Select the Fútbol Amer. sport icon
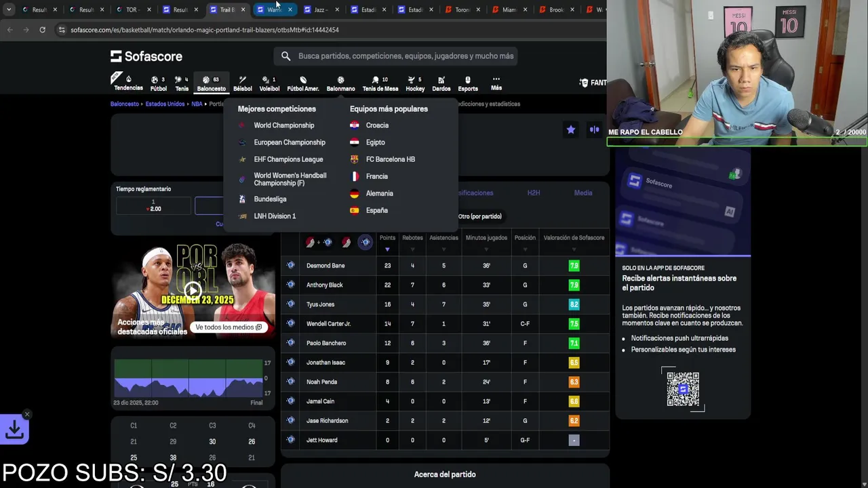The height and width of the screenshot is (488, 868). click(x=303, y=83)
